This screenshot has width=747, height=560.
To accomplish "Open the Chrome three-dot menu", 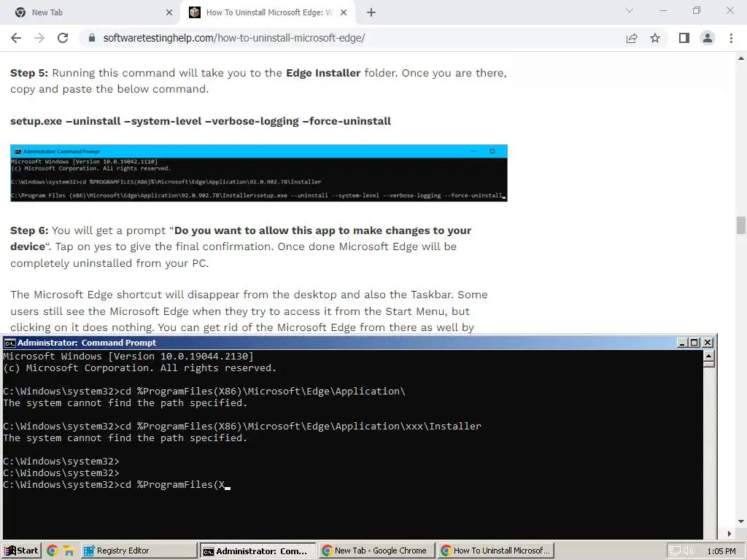I will coord(731,38).
